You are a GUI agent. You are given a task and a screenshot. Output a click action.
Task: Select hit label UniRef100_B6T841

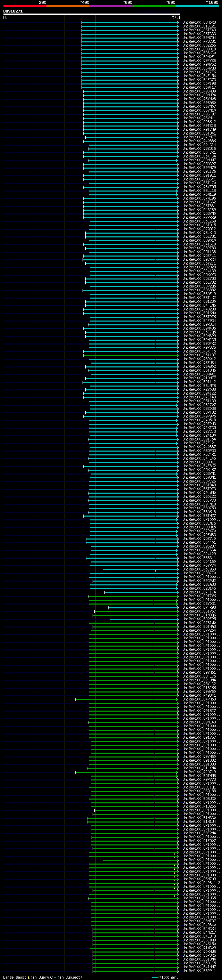pos(199,133)
